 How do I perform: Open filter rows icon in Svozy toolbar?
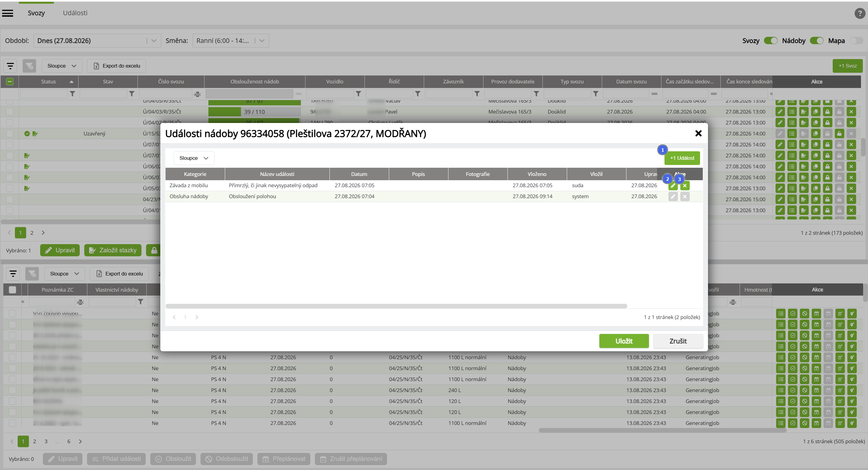pyautogui.click(x=10, y=66)
